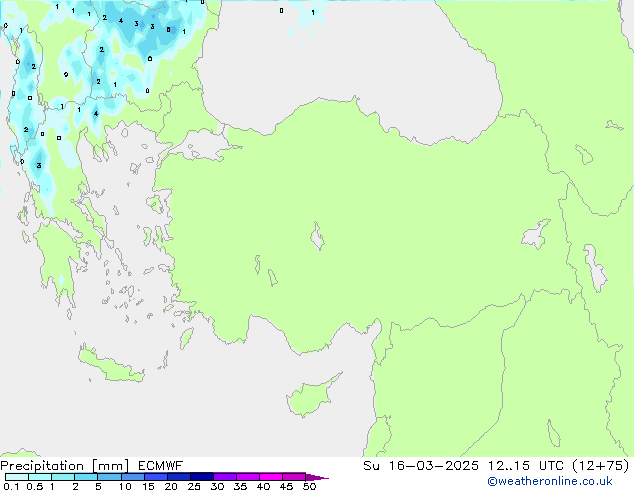Click the 25–30 mm dark blue swatch
Screen dimensions: 634x490
click(x=201, y=477)
